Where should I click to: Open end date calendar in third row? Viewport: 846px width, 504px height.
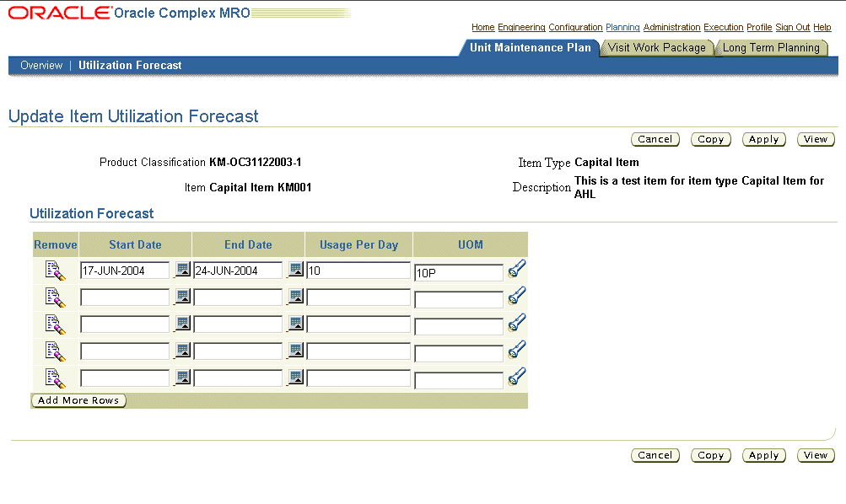(296, 323)
